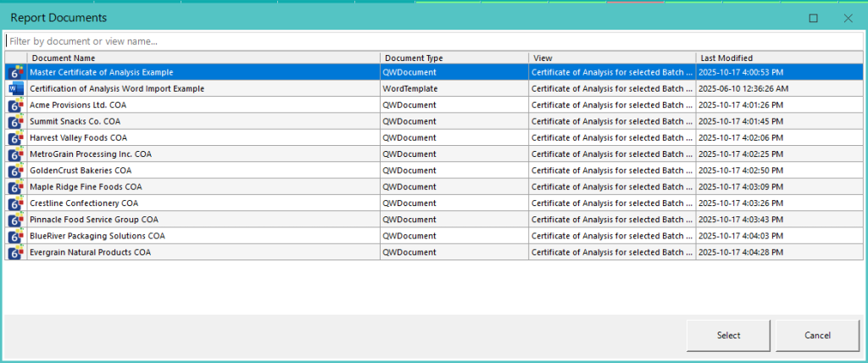
Task: Select Pinnacle Food Service Group COA entry
Action: (94, 220)
